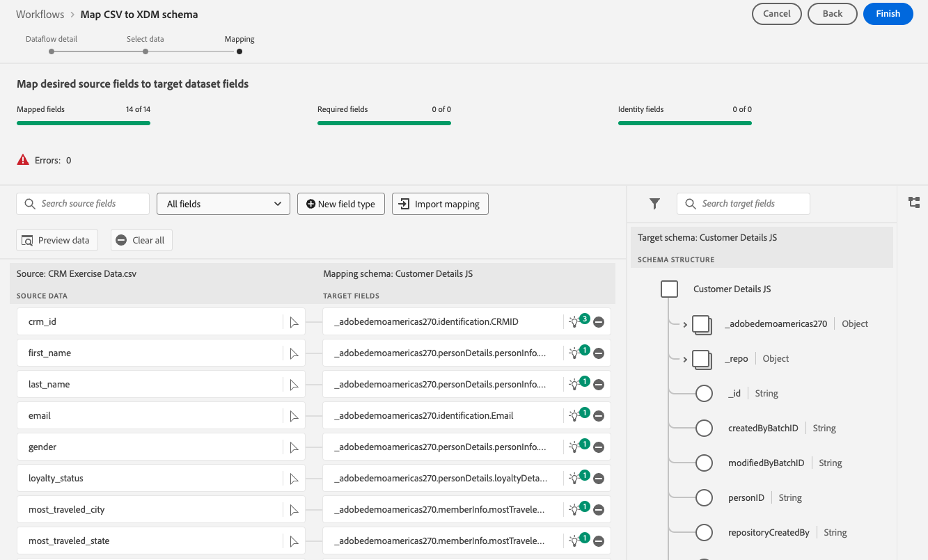The width and height of the screenshot is (928, 560).
Task: Click the Import mapping button
Action: click(440, 204)
